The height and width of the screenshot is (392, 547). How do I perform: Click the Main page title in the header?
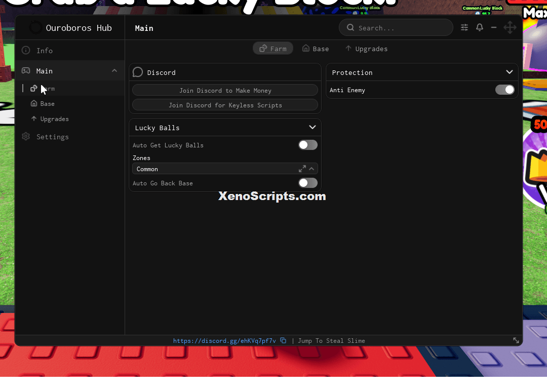click(144, 28)
